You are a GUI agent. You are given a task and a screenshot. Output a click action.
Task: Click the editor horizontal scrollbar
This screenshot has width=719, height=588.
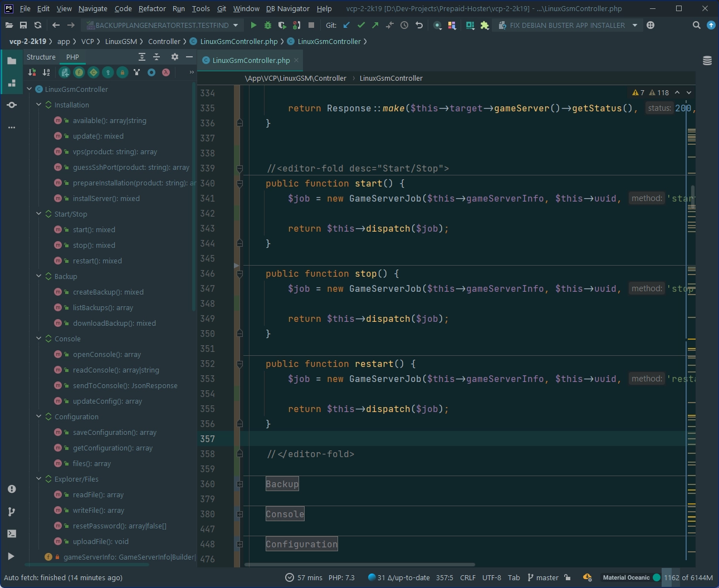pos(359,564)
